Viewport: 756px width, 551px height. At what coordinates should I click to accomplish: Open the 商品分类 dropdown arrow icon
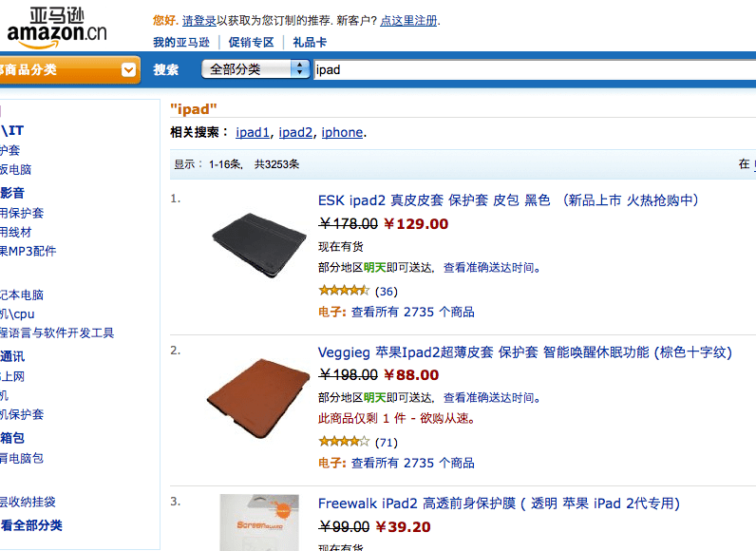click(128, 70)
